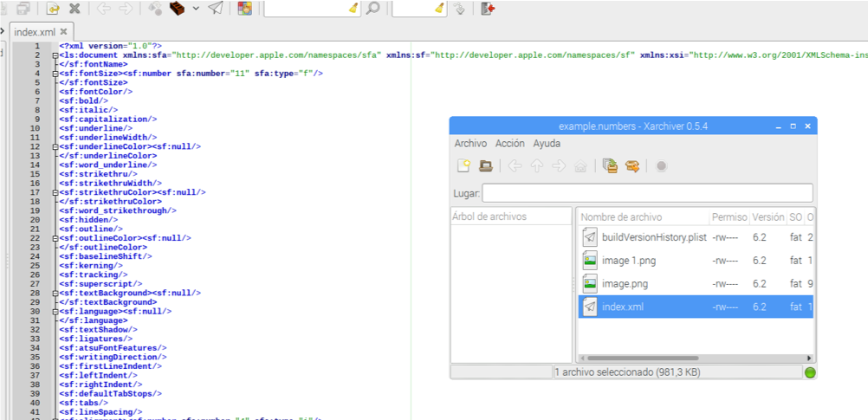Close the current file with the X toolbar icon
This screenshot has width=868, height=420.
(74, 9)
